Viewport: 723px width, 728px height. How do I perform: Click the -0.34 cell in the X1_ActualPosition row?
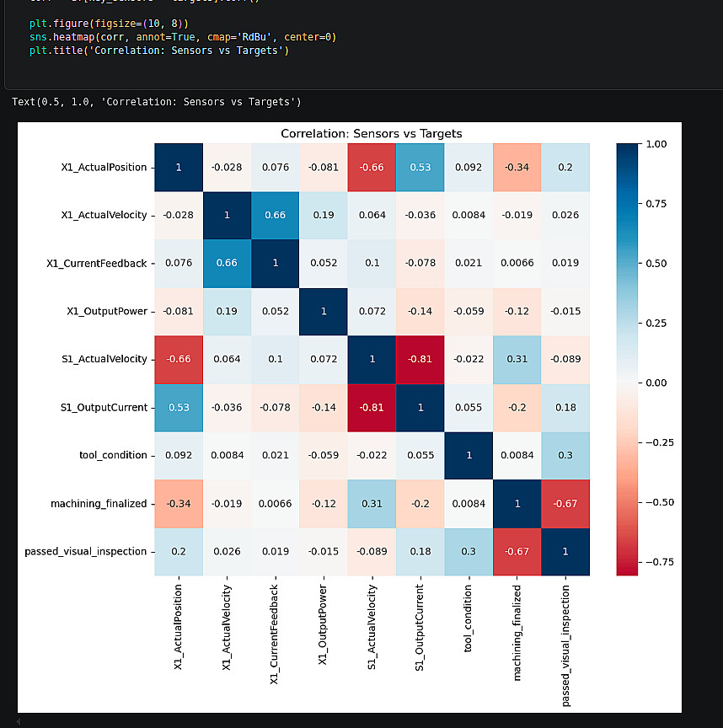[x=517, y=168]
